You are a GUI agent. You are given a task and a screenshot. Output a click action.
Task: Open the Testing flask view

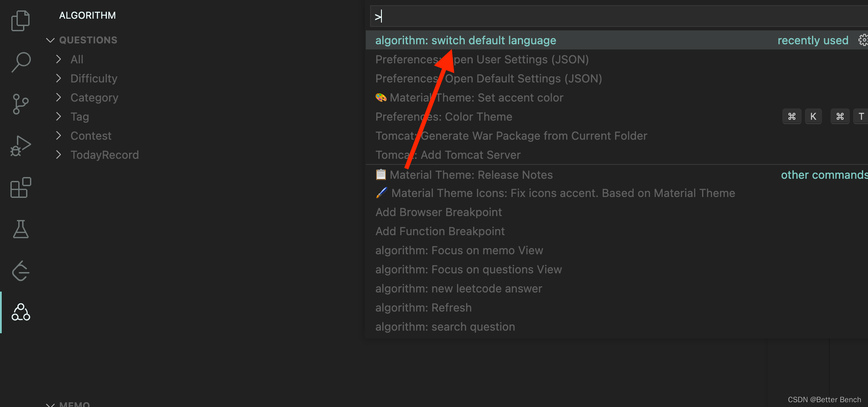pos(20,229)
